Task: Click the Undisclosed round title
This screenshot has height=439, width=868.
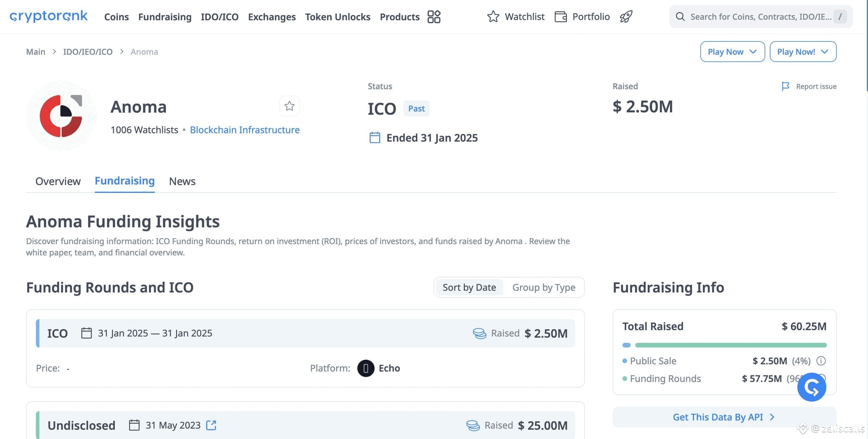Action: 81,425
